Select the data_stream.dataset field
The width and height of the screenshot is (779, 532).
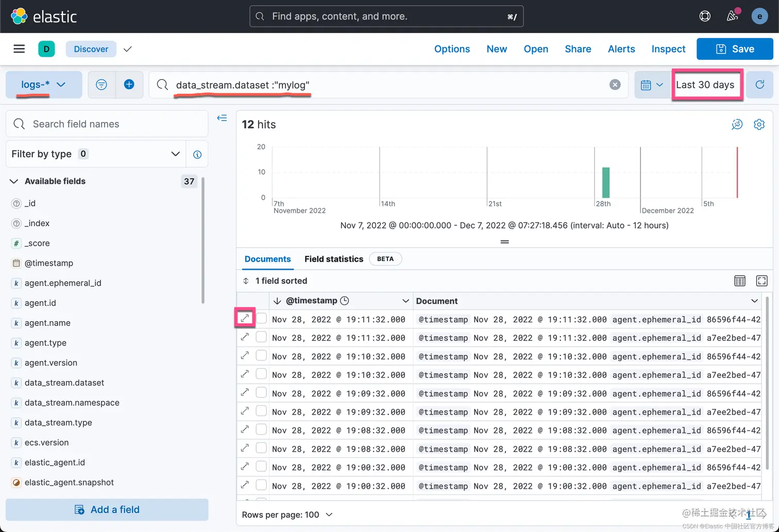pyautogui.click(x=64, y=383)
